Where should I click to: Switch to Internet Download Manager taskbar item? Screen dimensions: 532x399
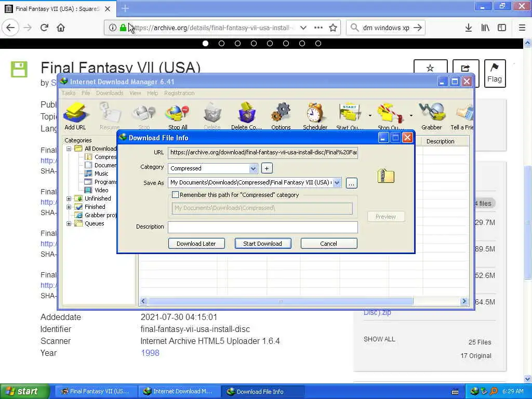[179, 392]
